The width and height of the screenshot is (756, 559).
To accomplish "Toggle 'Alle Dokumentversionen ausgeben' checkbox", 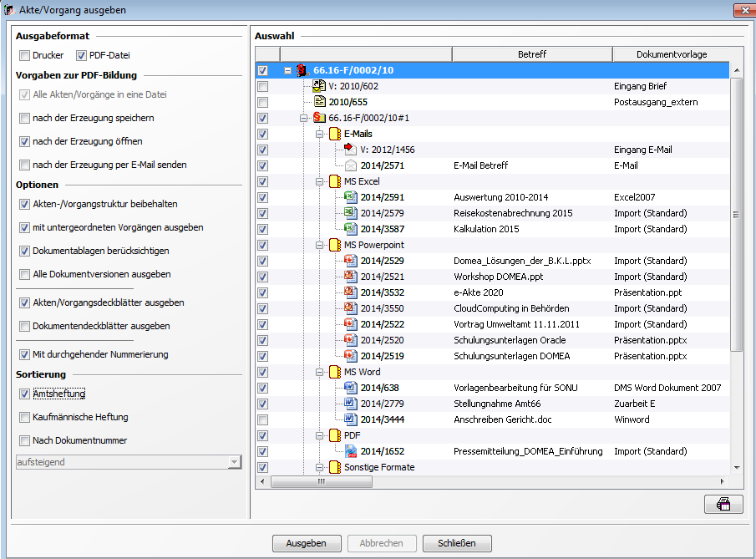I will tap(25, 274).
